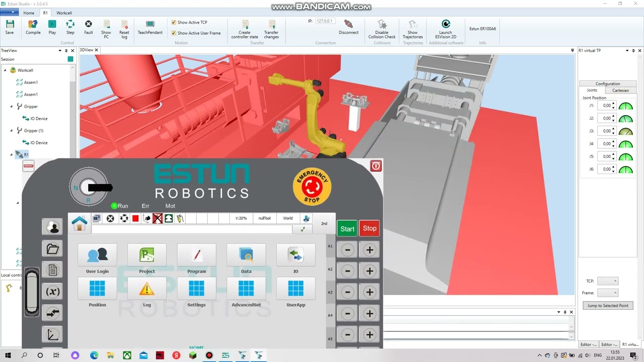Click the pendant red power button
Screen dimensions: 644x362
coord(376,166)
